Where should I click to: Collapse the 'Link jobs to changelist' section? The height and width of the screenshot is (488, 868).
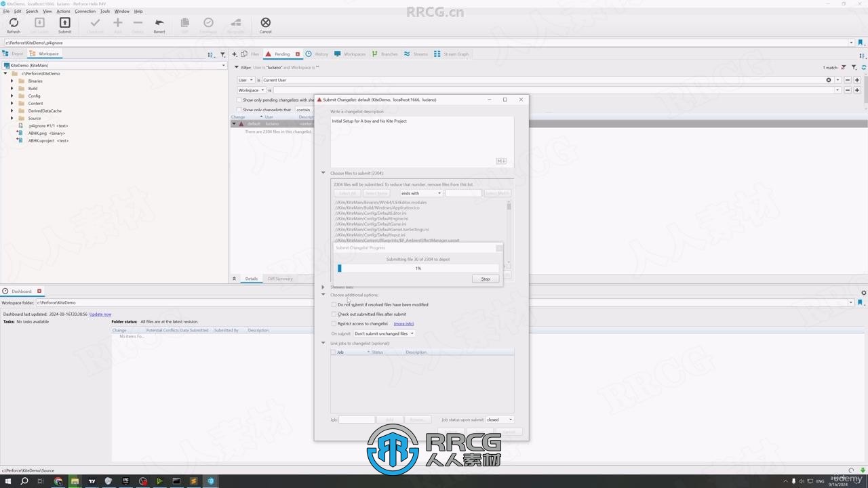[323, 344]
